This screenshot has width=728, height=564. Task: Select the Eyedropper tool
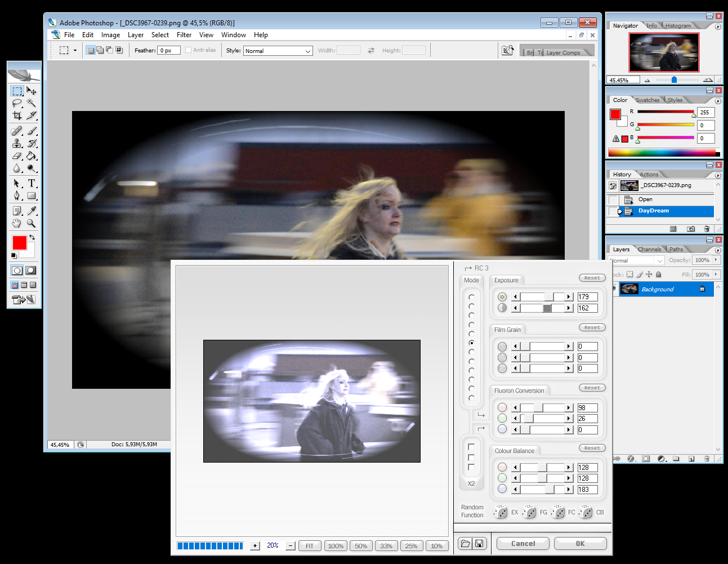(x=32, y=211)
